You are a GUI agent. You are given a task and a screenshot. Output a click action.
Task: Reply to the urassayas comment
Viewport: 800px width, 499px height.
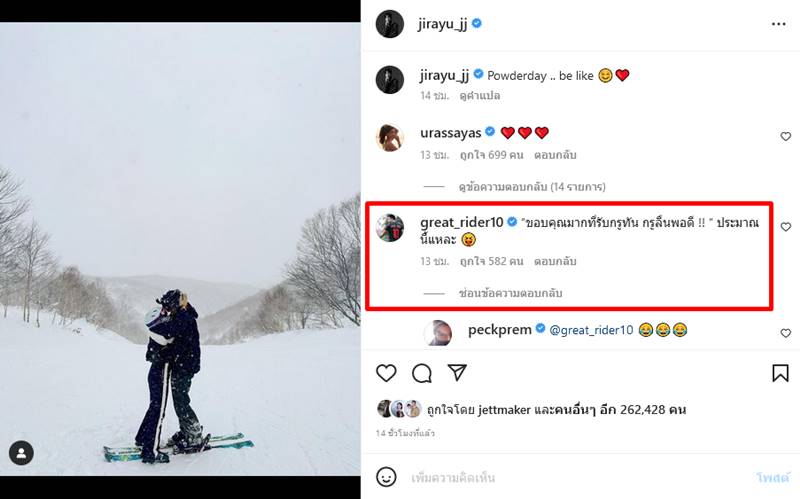(555, 156)
